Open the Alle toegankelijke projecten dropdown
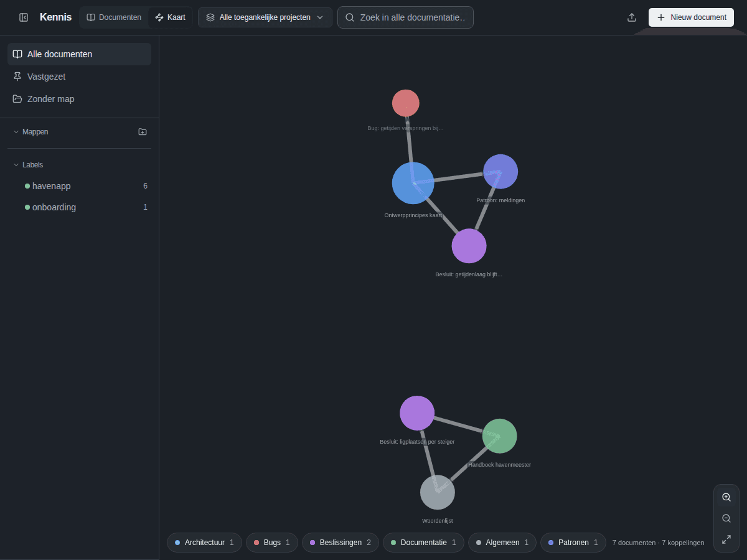The height and width of the screenshot is (560, 747). (265, 17)
